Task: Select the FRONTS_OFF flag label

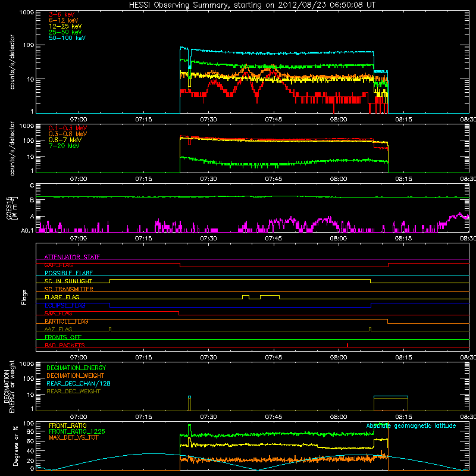Action: point(63,337)
